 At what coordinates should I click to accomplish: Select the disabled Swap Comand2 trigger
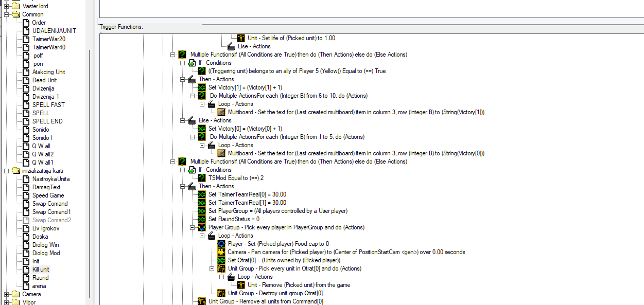click(x=51, y=220)
